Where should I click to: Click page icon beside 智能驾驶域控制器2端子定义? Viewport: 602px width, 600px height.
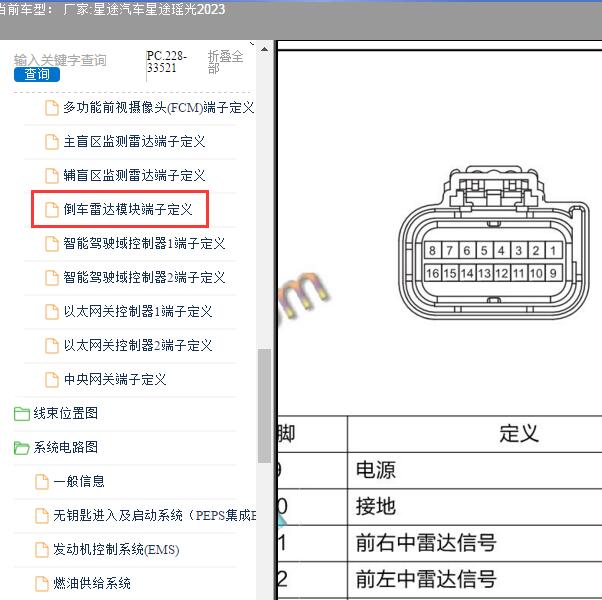52,278
